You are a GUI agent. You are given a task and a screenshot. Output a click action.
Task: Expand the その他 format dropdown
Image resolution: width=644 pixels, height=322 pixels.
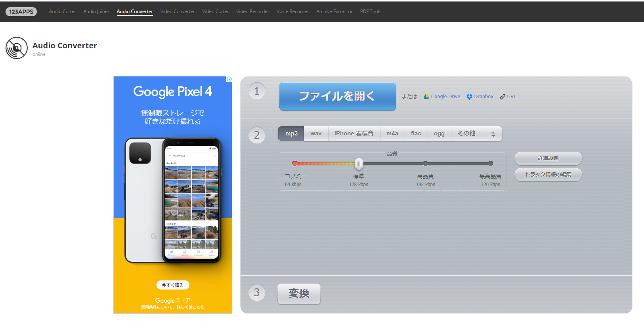tap(476, 134)
